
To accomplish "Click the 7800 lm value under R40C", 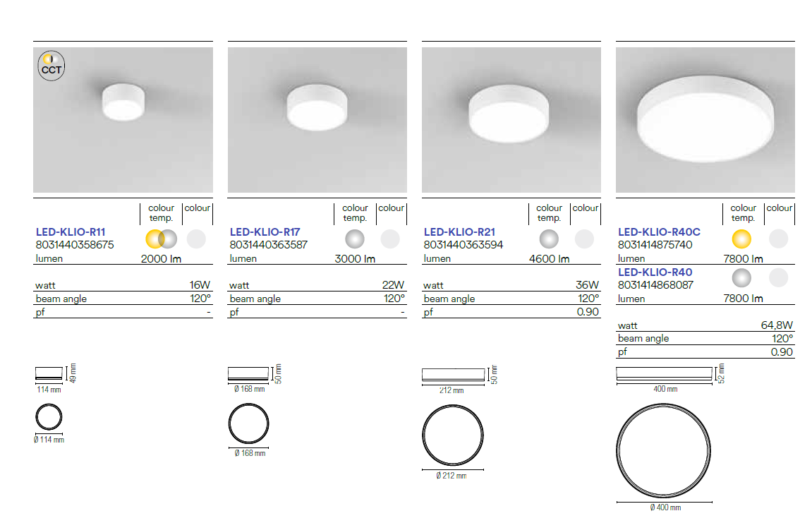I will (x=743, y=258).
